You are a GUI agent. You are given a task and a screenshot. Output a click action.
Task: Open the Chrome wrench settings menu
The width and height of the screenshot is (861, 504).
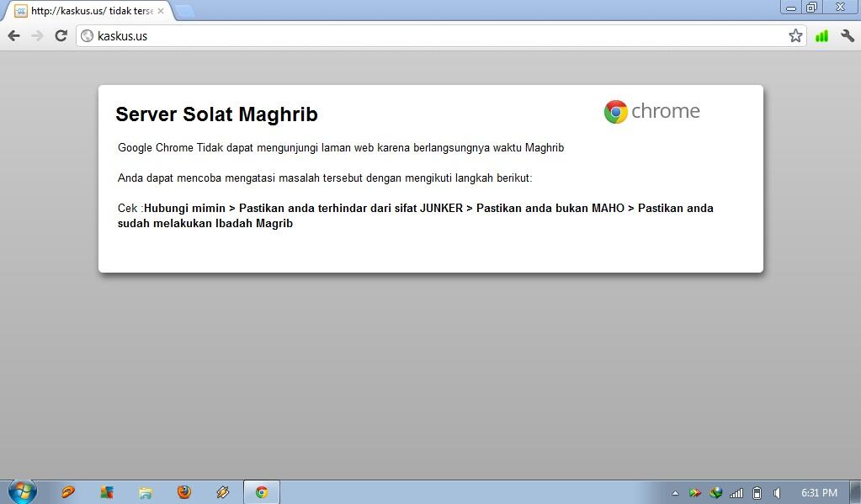point(848,36)
